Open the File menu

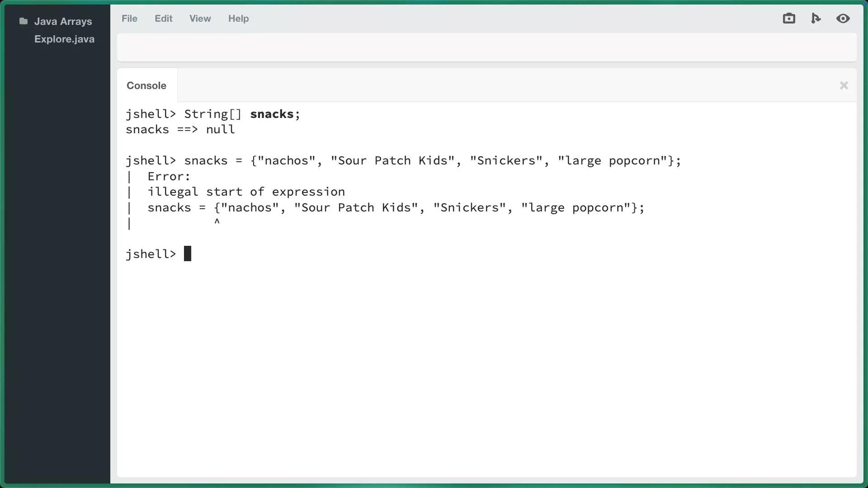129,19
